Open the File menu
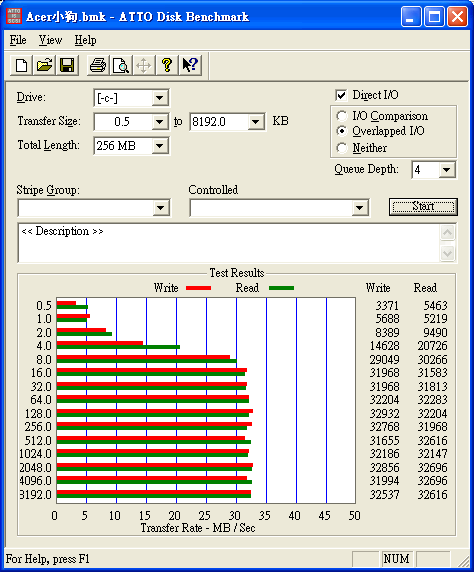This screenshot has width=474, height=572. click(x=18, y=40)
